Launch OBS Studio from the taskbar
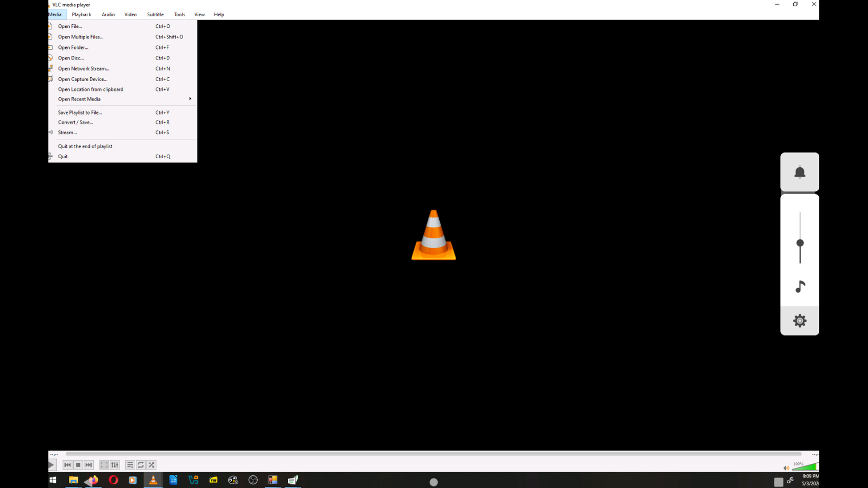The height and width of the screenshot is (488, 868). pos(253,480)
